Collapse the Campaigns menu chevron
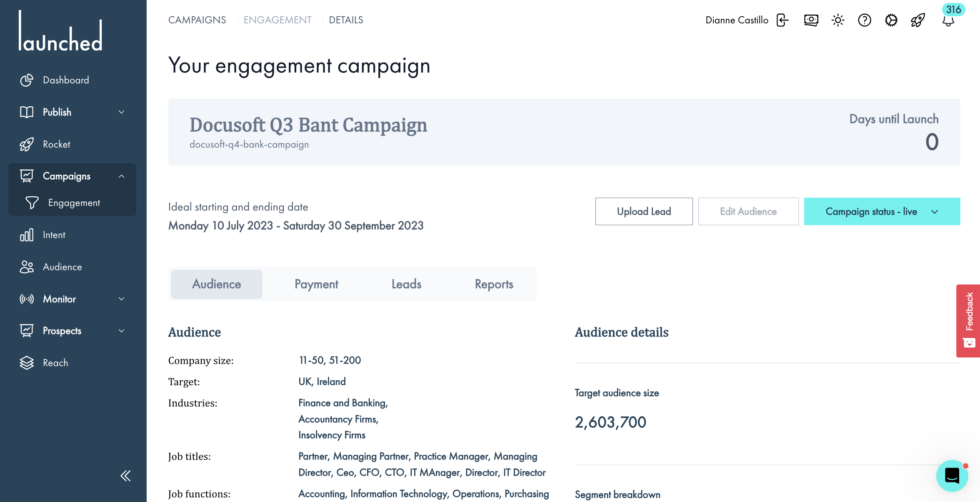Image resolution: width=980 pixels, height=502 pixels. 122,176
